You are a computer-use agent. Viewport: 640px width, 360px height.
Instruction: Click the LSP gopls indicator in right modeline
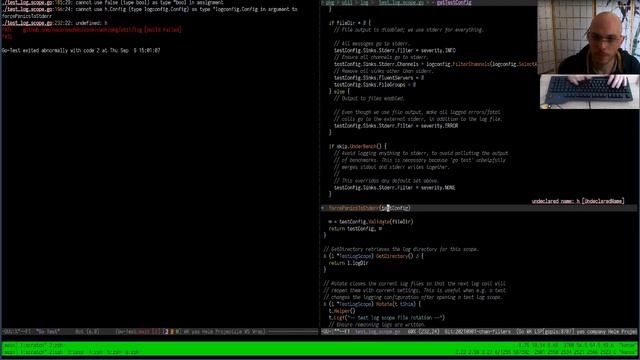(553, 332)
